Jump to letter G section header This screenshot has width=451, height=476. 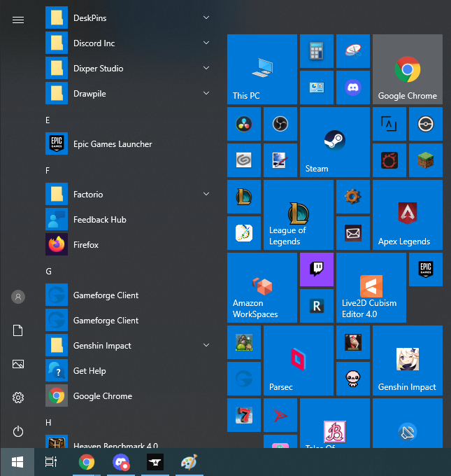click(x=48, y=272)
